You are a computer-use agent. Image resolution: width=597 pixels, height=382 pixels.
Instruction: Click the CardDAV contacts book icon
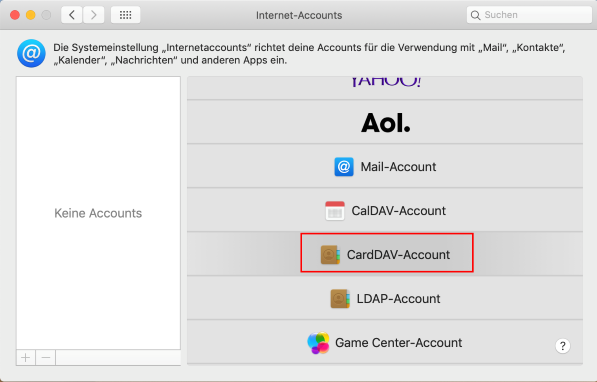point(330,254)
